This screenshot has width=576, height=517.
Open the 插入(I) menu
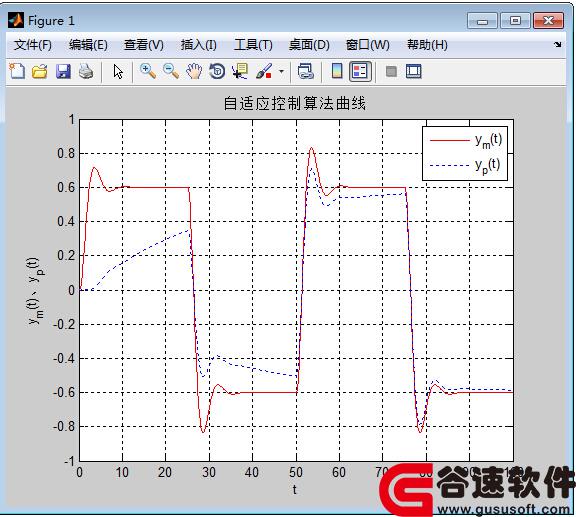[199, 45]
